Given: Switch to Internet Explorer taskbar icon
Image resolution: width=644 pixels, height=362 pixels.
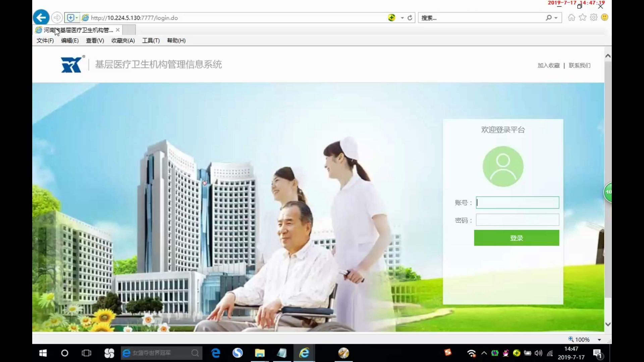Looking at the screenshot, I should coord(304,353).
